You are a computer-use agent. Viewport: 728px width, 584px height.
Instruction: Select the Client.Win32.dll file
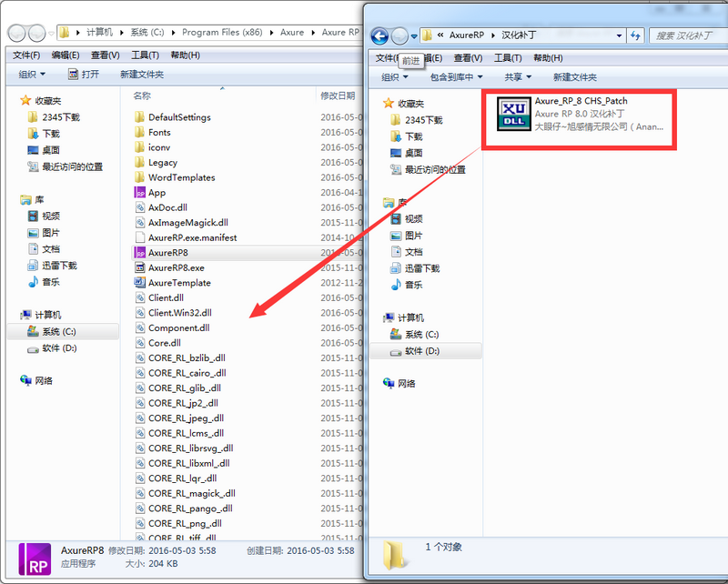pyautogui.click(x=180, y=312)
